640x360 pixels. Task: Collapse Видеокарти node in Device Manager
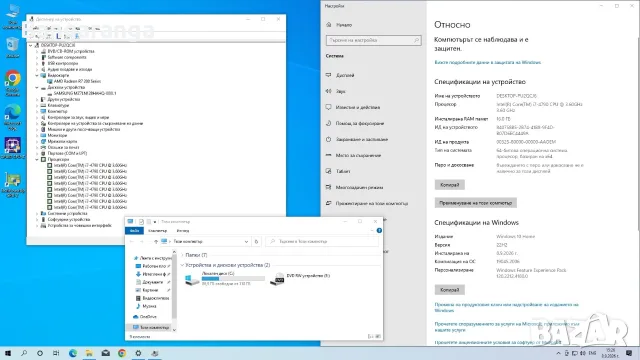[37, 76]
